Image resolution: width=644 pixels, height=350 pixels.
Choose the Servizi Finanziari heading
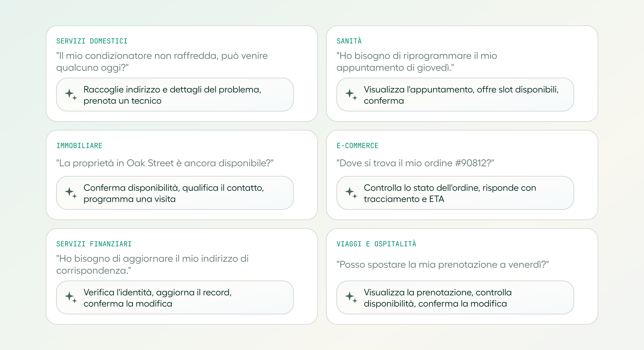pos(94,244)
